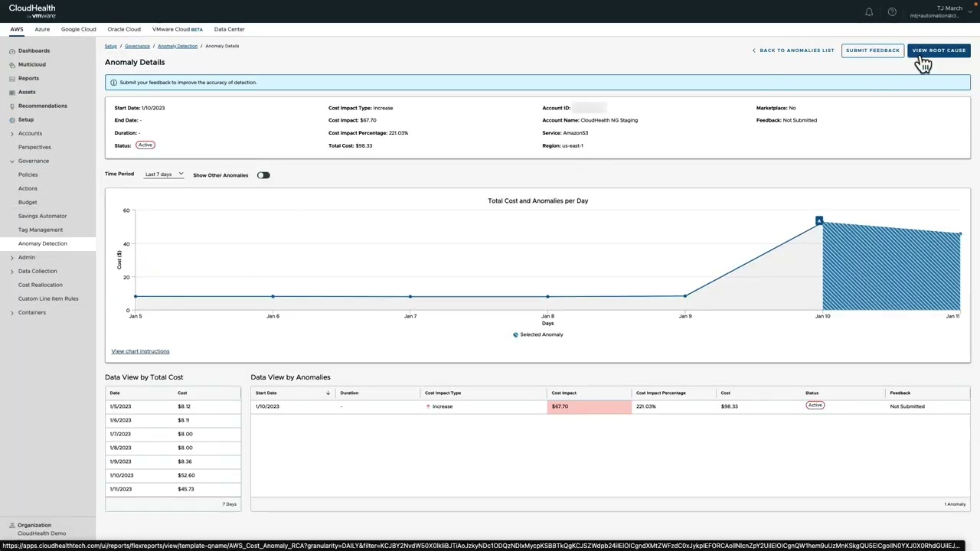This screenshot has height=551, width=980.
Task: Open View chart instructions link
Action: coord(140,351)
